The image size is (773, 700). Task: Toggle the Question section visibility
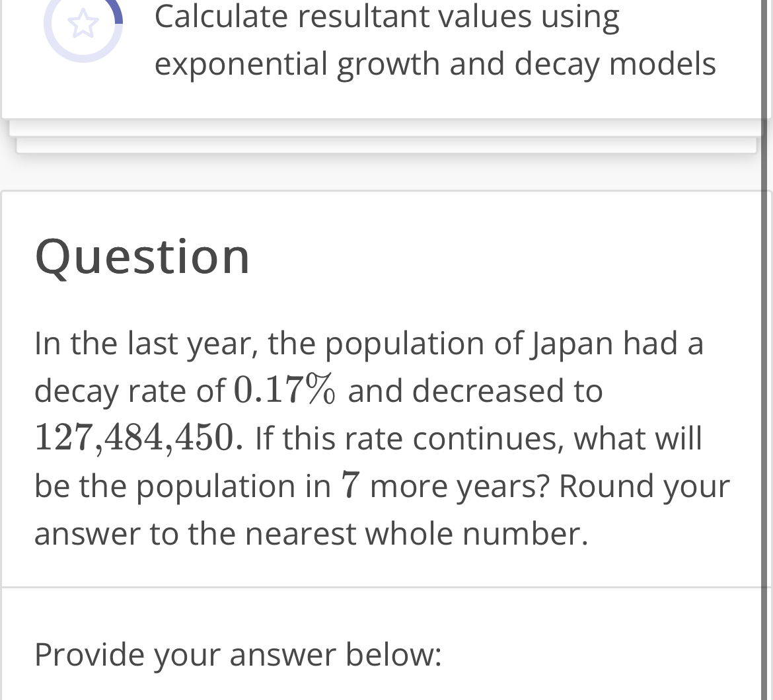[143, 257]
